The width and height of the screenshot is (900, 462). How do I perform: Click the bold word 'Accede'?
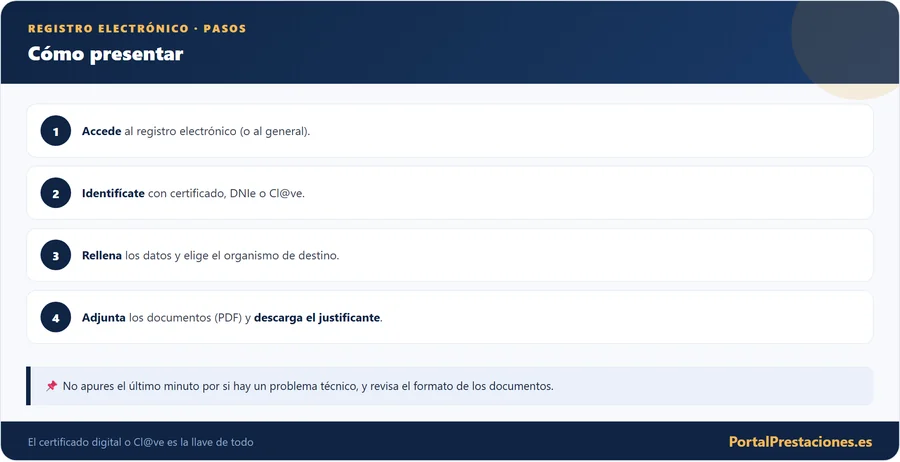tap(102, 131)
